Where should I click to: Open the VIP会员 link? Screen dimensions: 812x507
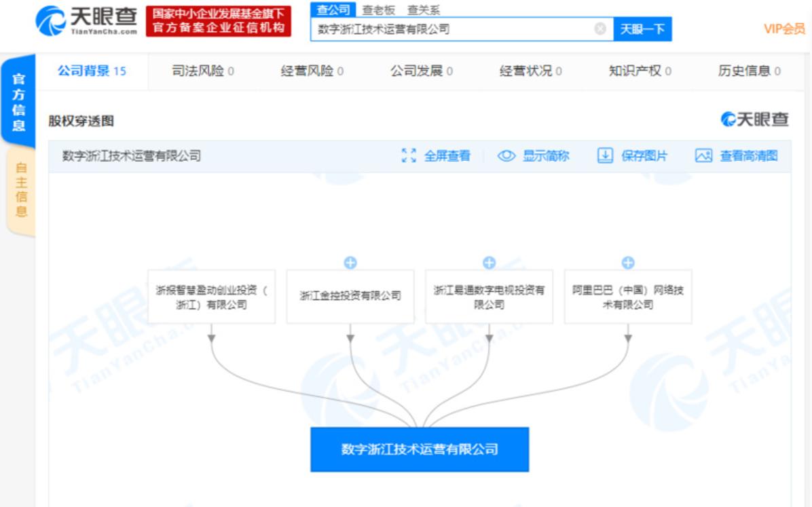(x=785, y=29)
